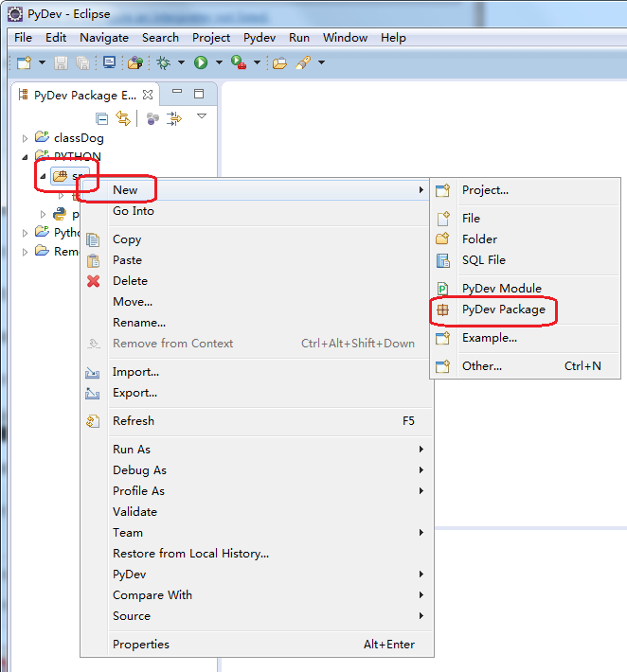Open the Debug As submenu
The width and height of the screenshot is (627, 672).
pos(257,470)
